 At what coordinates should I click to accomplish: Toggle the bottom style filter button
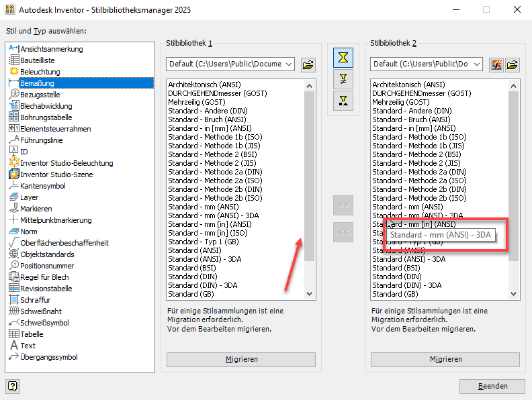[343, 101]
